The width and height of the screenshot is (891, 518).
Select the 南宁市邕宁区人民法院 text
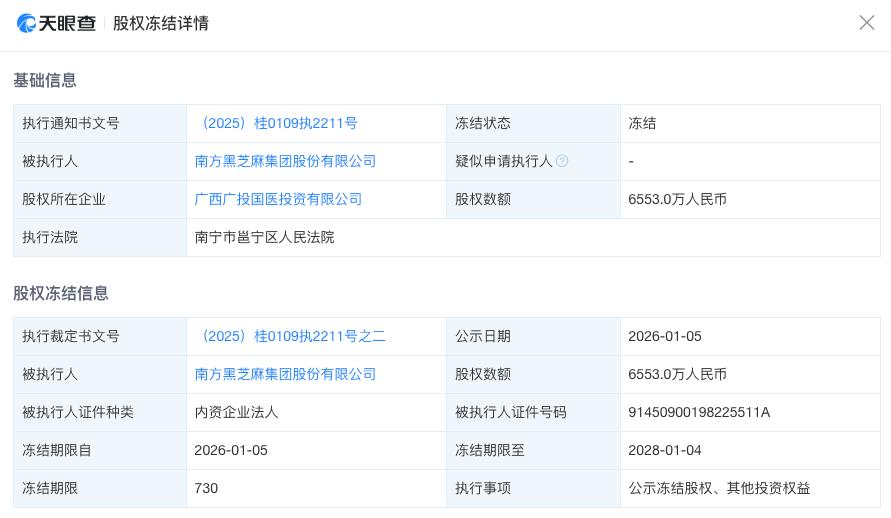pyautogui.click(x=264, y=237)
